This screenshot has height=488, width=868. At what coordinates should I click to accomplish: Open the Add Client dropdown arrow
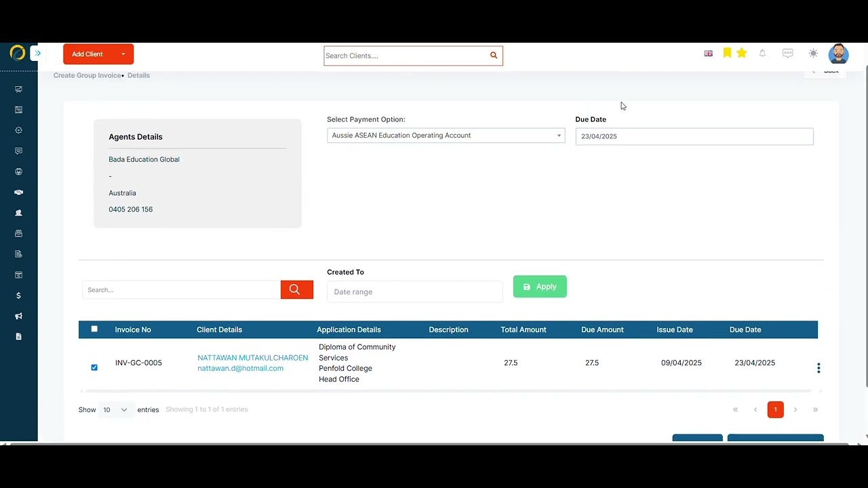pos(123,54)
